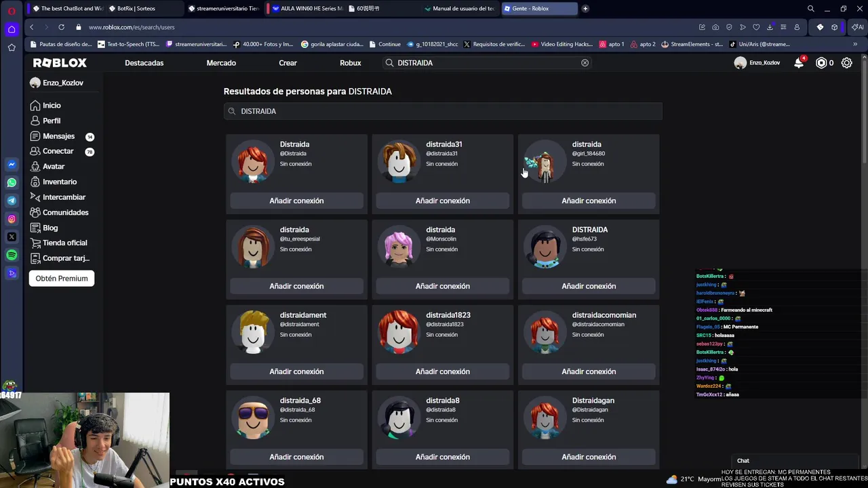Screen dimensions: 868x488
Task: Open Messenger in Opera sidebar
Action: pos(12,165)
